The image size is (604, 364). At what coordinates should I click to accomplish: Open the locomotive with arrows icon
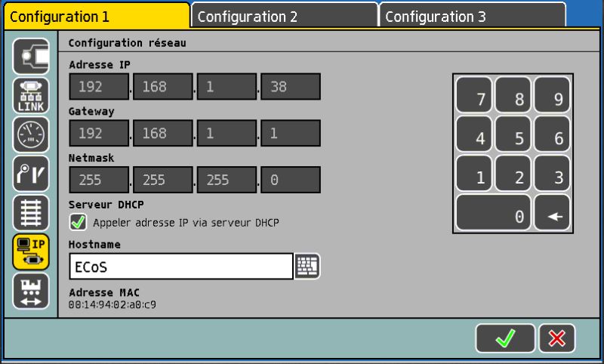point(31,292)
